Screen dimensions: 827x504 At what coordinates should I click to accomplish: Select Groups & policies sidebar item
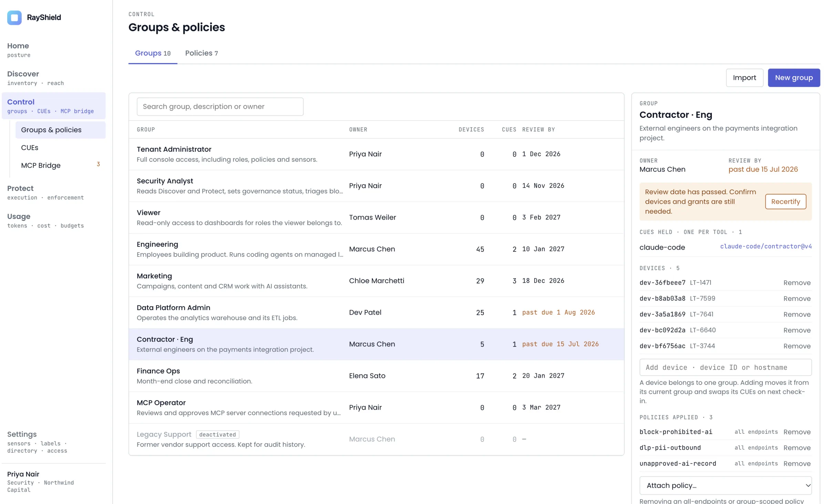point(60,130)
